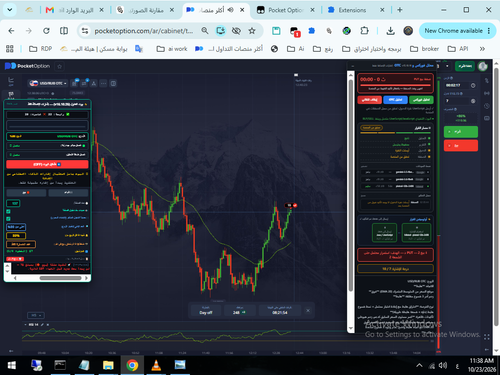Image resolution: width=500 pixels, height=375 pixels.
Task: Click the green top-up button in header
Action: pos(465,66)
